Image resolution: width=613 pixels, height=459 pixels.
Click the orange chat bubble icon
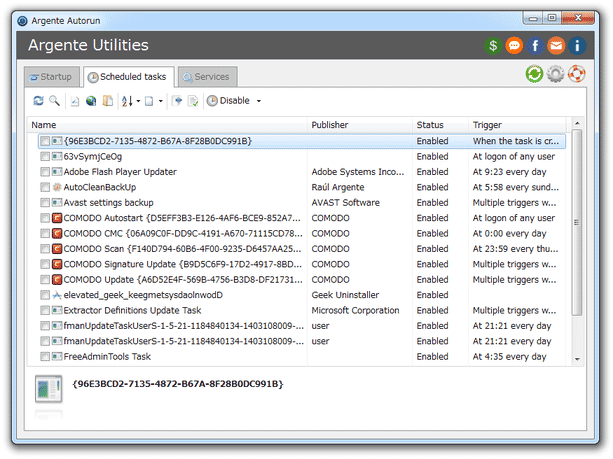(514, 46)
